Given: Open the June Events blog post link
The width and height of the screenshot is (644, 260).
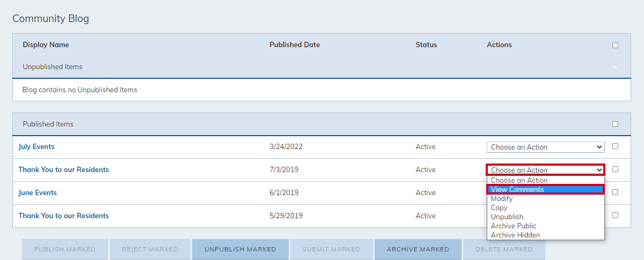Looking at the screenshot, I should pos(38,192).
